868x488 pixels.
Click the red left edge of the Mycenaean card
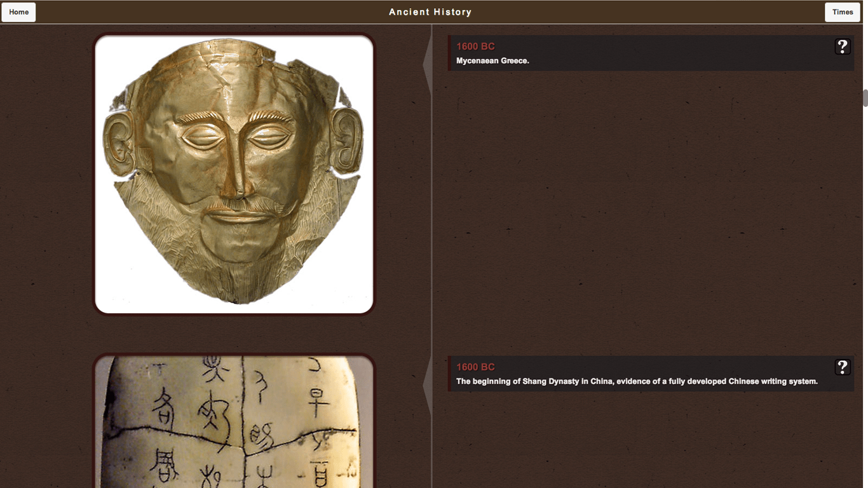(449, 53)
